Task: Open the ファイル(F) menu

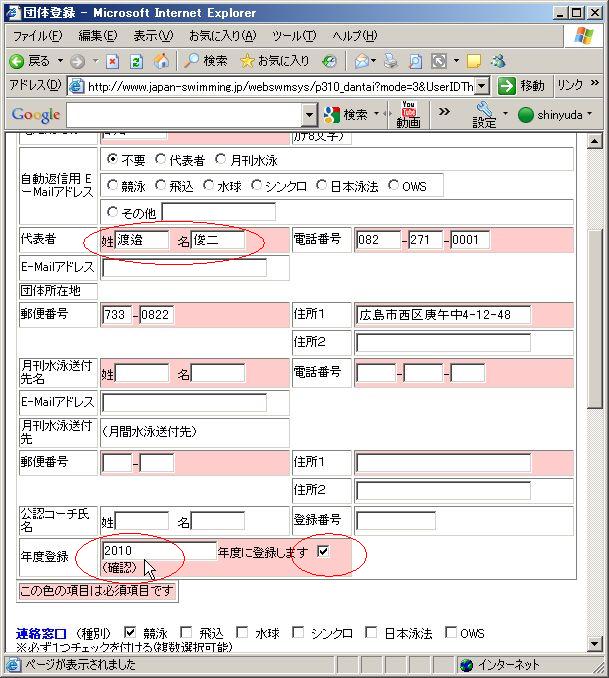Action: (37, 36)
